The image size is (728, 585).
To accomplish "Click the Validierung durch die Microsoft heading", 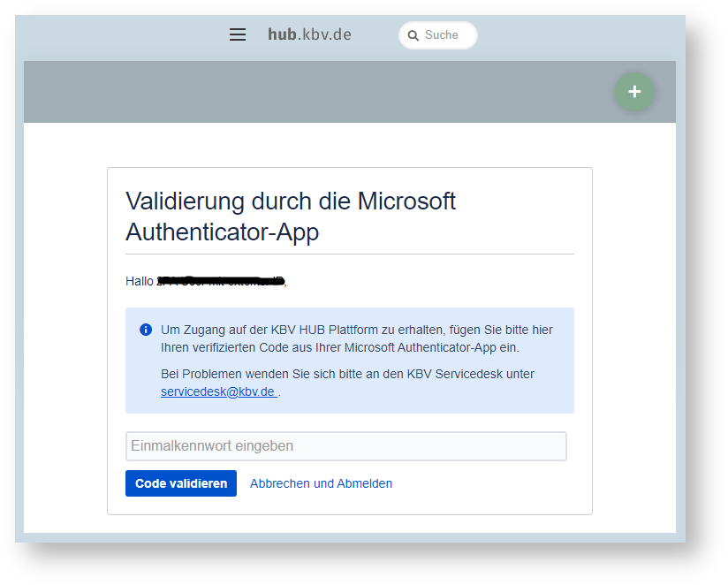I will coord(291,201).
